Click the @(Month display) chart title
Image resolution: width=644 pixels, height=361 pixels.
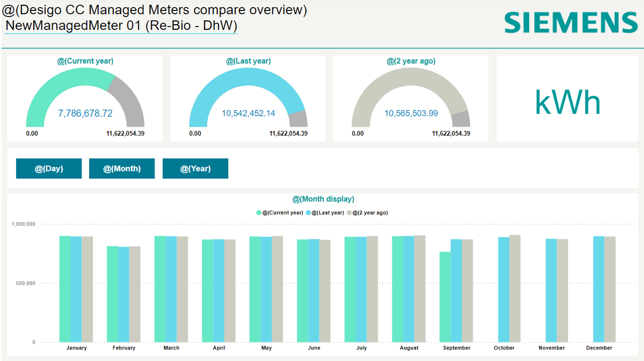point(323,199)
